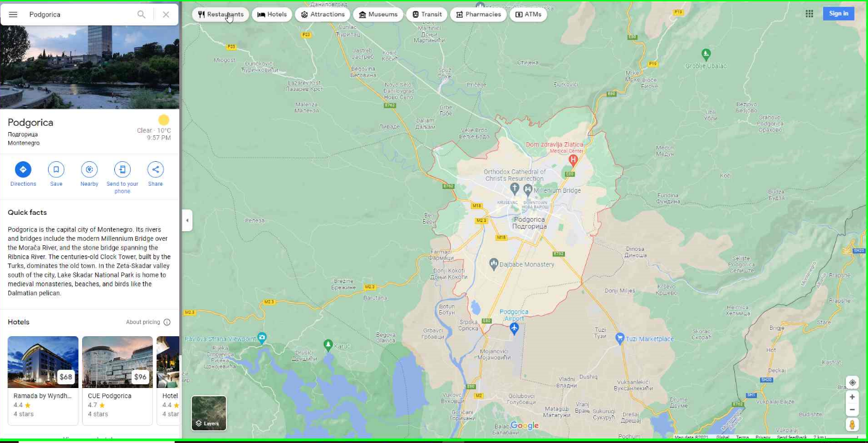Click Send to your phone icon
Image resolution: width=868 pixels, height=443 pixels.
tap(122, 169)
